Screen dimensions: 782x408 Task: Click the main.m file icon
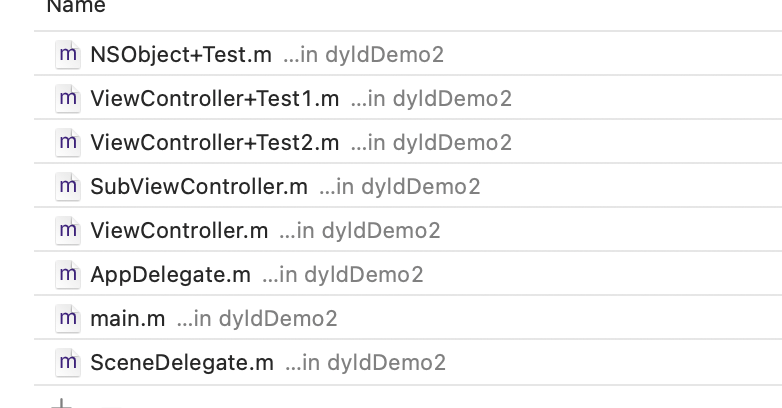pyautogui.click(x=67, y=318)
